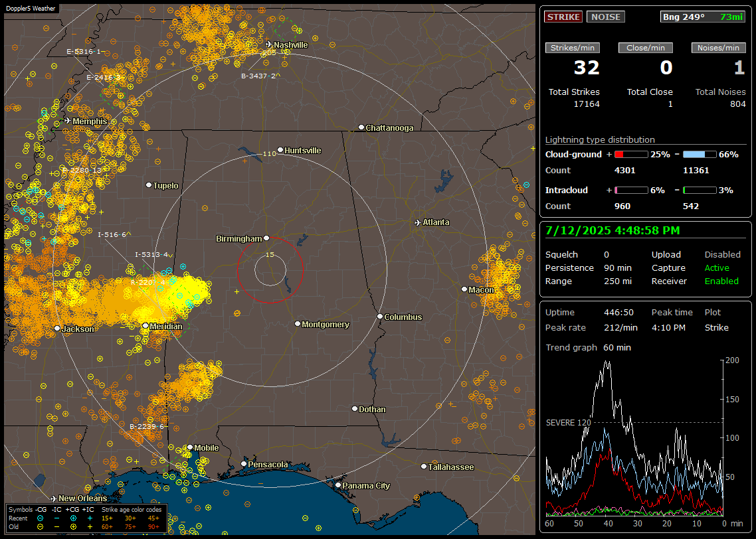The height and width of the screenshot is (539, 756).
Task: Click the Meridian city marker
Action: click(145, 326)
